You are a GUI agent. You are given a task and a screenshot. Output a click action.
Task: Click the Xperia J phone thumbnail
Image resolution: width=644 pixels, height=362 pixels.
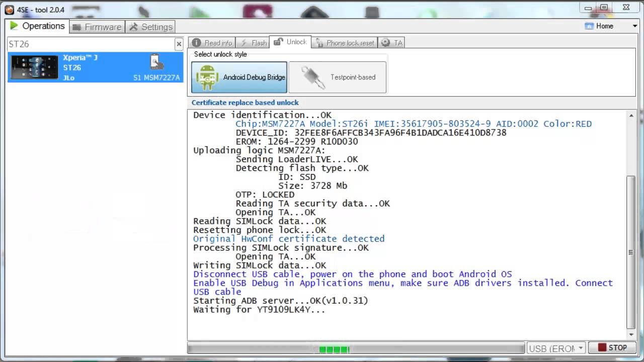34,67
